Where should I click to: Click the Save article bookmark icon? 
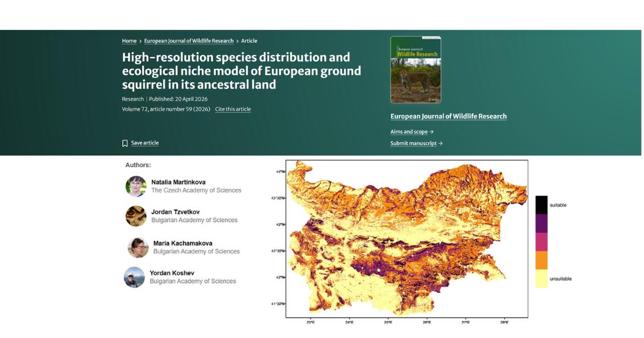click(125, 143)
